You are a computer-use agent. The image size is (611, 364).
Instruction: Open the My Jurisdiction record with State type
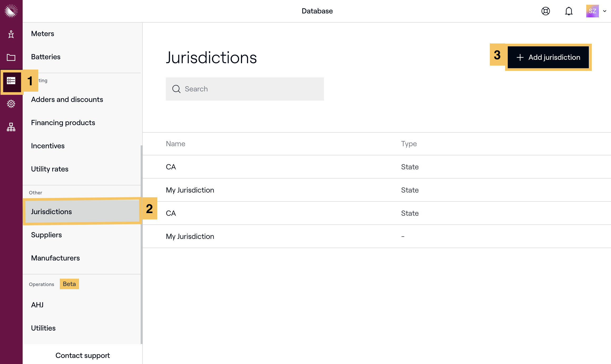pos(190,190)
